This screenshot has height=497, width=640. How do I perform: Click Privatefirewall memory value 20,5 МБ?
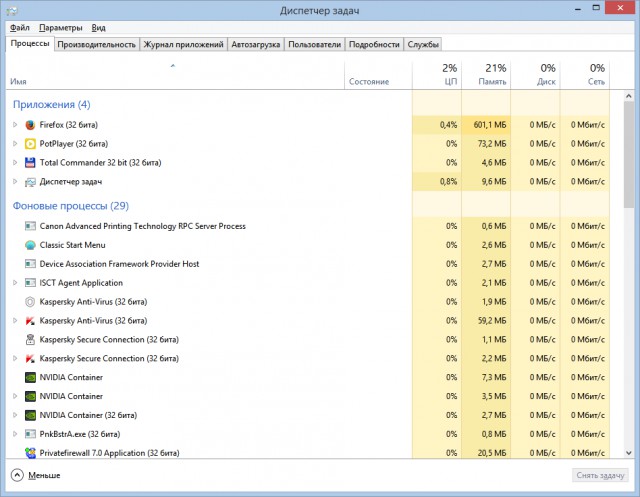[492, 453]
